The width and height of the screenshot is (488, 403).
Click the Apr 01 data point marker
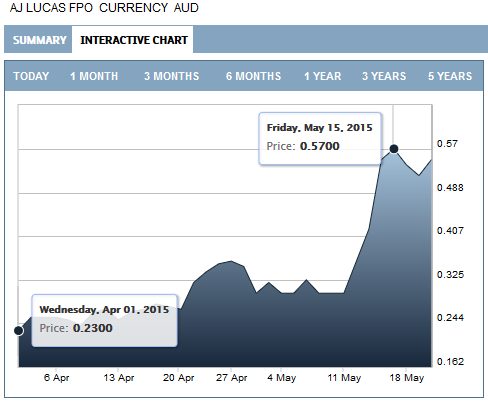pyautogui.click(x=19, y=331)
